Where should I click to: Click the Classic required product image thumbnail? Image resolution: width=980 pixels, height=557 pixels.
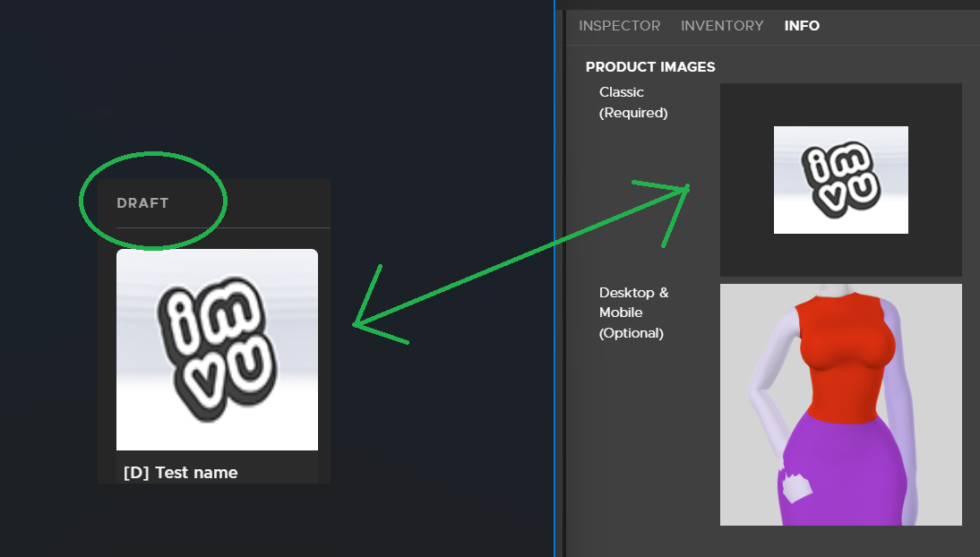[x=840, y=180]
